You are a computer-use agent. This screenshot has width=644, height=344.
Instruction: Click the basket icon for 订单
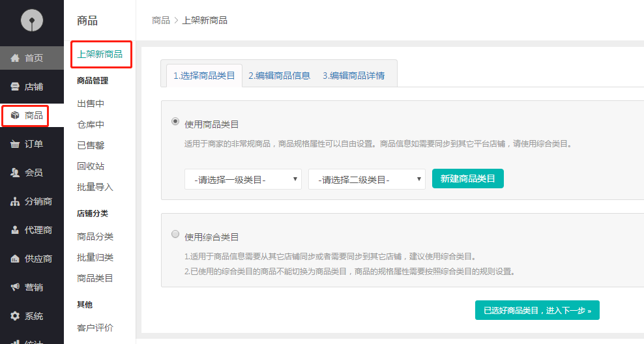coord(15,144)
